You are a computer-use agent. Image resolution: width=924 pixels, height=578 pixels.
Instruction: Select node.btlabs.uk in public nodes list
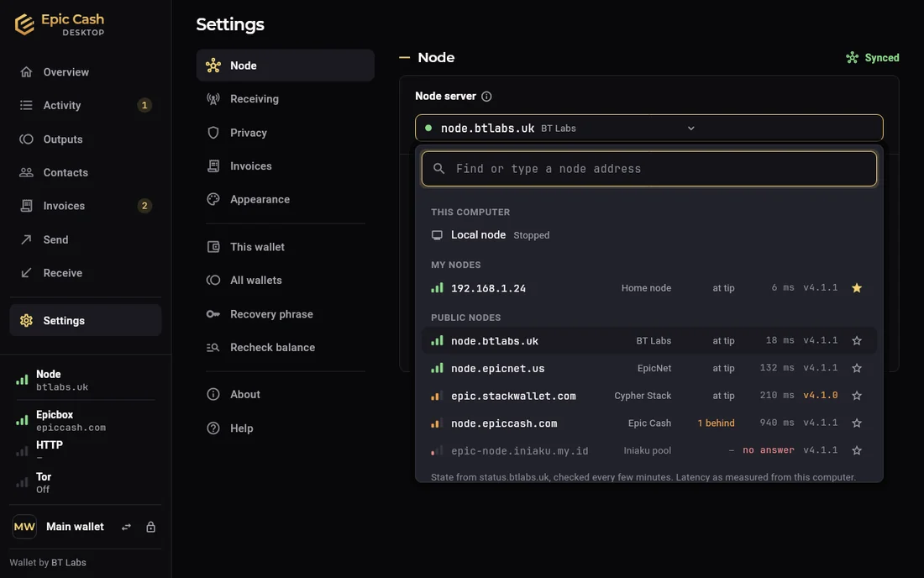click(648, 340)
